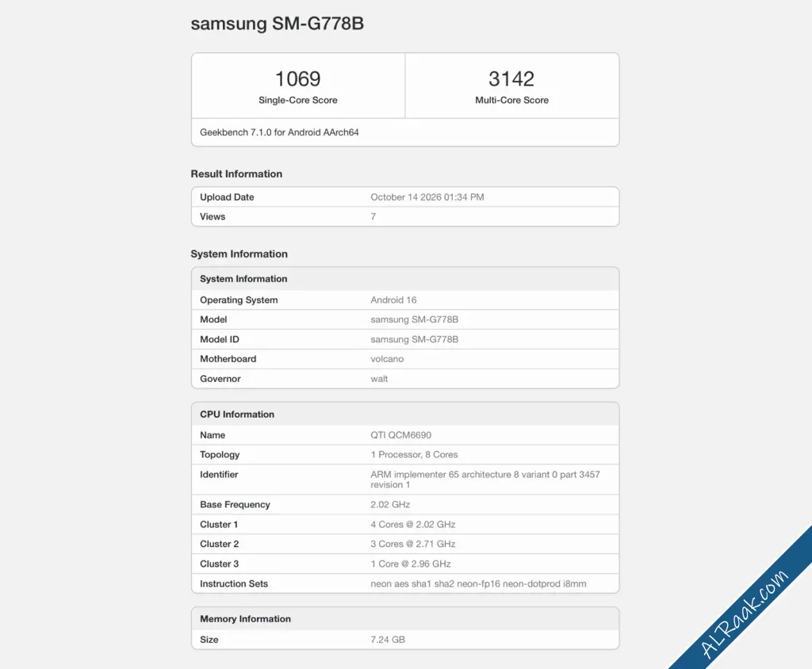Screen dimensions: 812x669
Task: Click Geekbench 7.1.0 for Android AArch64 text
Action: pos(279,132)
